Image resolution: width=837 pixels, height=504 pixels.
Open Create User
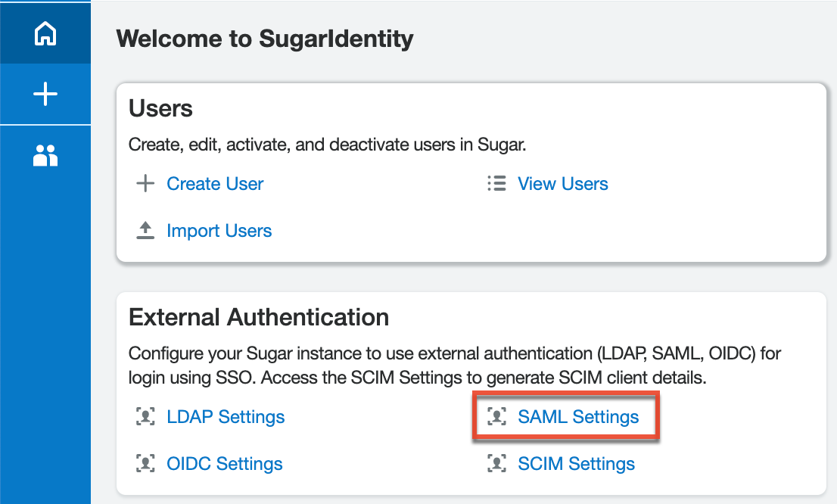[215, 183]
